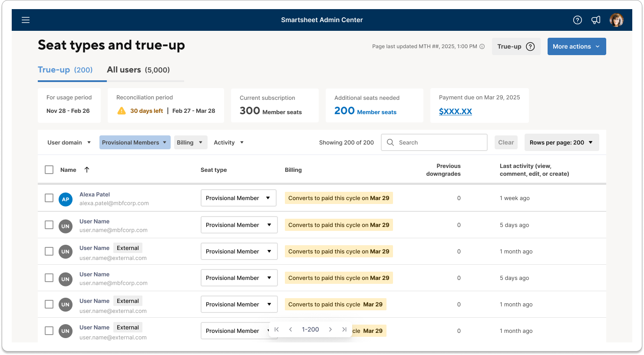Click the magnifier icon in Search box
Viewport: 644px width, 355px height.
(x=390, y=142)
